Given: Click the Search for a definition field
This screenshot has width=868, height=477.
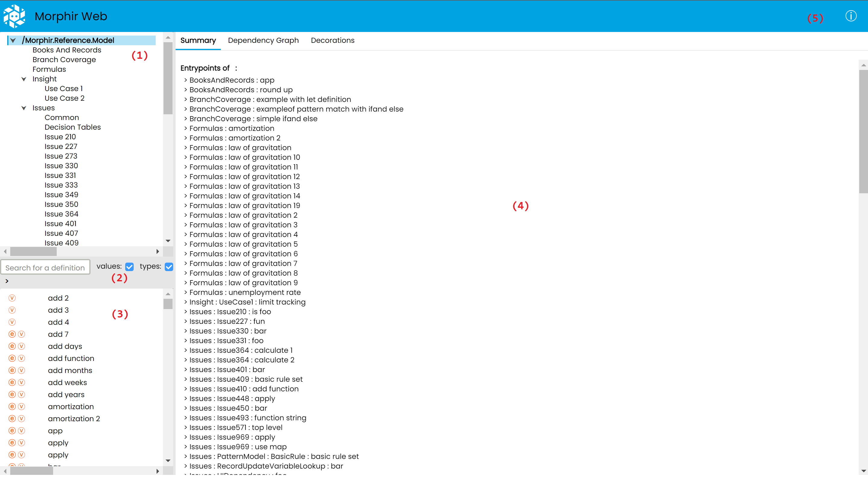Looking at the screenshot, I should coord(45,267).
